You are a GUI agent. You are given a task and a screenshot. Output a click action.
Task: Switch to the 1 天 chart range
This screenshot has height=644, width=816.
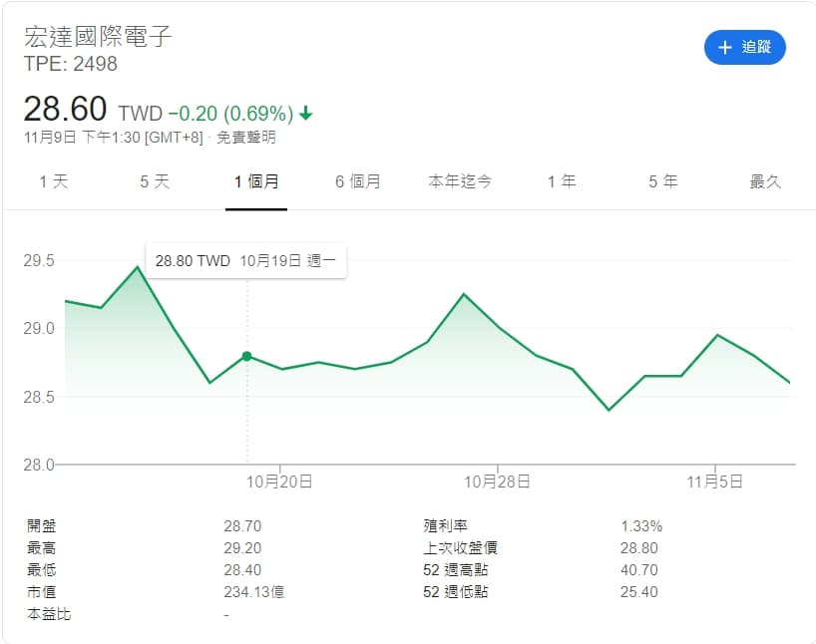click(54, 181)
